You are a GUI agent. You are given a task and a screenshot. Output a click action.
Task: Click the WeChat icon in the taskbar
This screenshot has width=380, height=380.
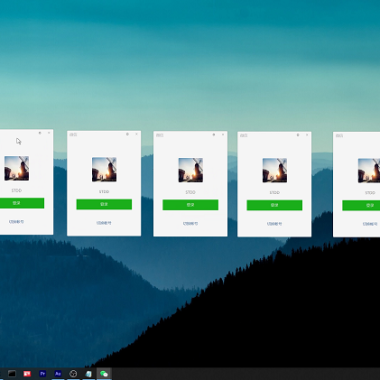tap(104, 374)
